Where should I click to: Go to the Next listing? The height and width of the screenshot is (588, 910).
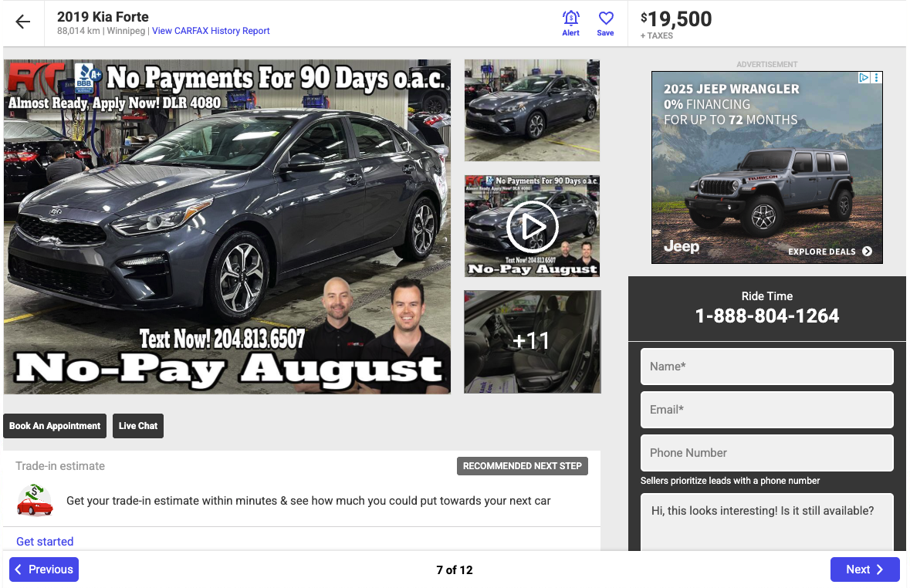[x=864, y=569]
